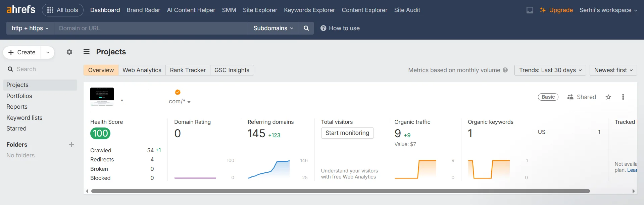Open Site Explorer
The height and width of the screenshot is (205, 644).
click(x=260, y=10)
